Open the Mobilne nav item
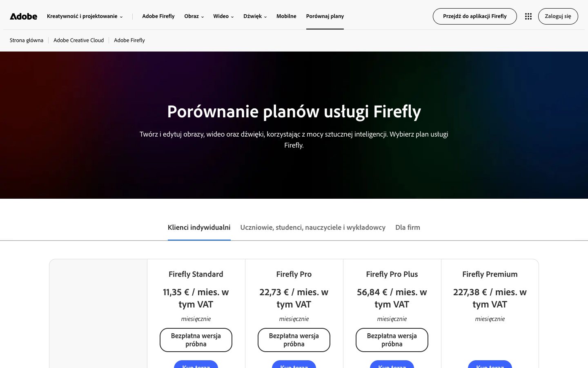The height and width of the screenshot is (368, 588). point(286,16)
